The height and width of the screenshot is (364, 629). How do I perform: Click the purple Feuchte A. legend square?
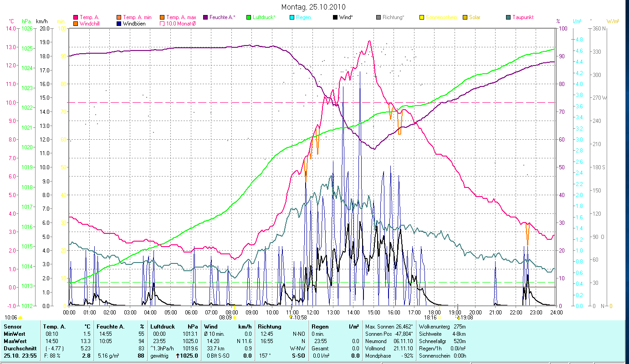click(x=204, y=17)
